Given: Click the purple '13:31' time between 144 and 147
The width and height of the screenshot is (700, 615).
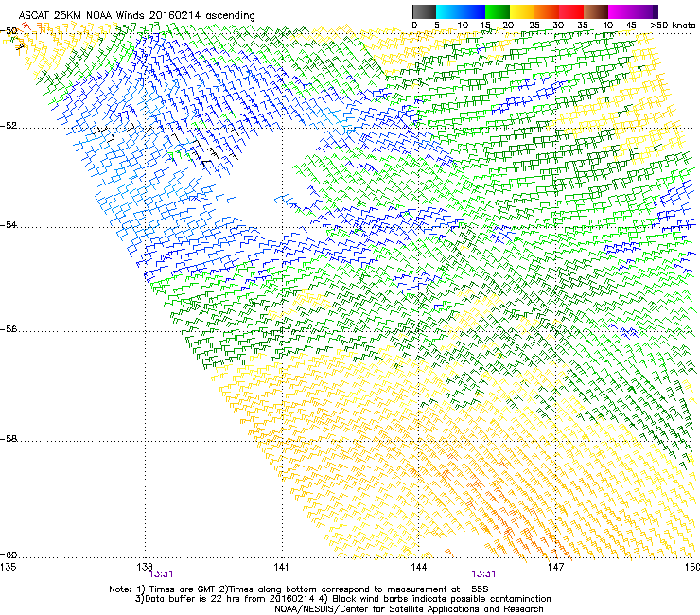Looking at the screenshot, I should pyautogui.click(x=483, y=574).
